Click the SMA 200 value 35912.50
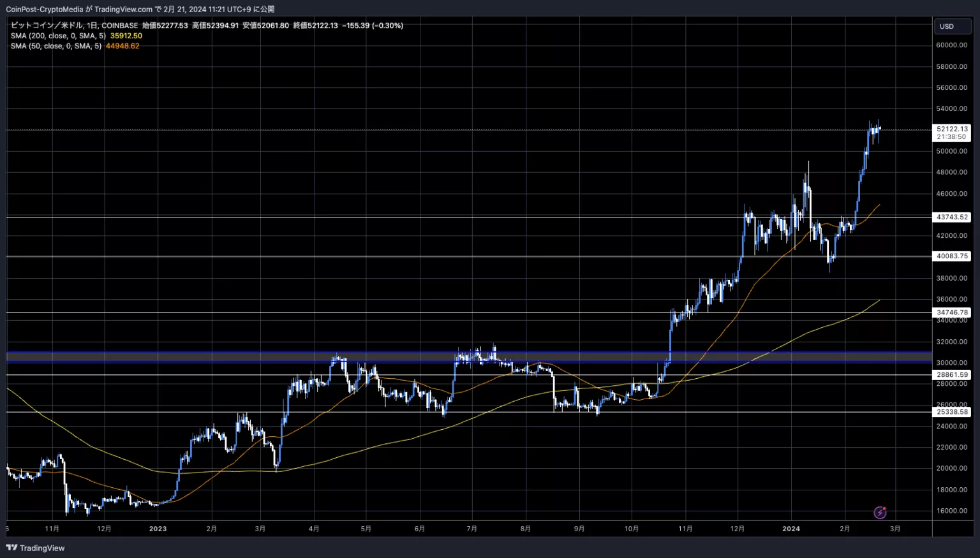Viewport: 980px width, 558px height. (126, 36)
